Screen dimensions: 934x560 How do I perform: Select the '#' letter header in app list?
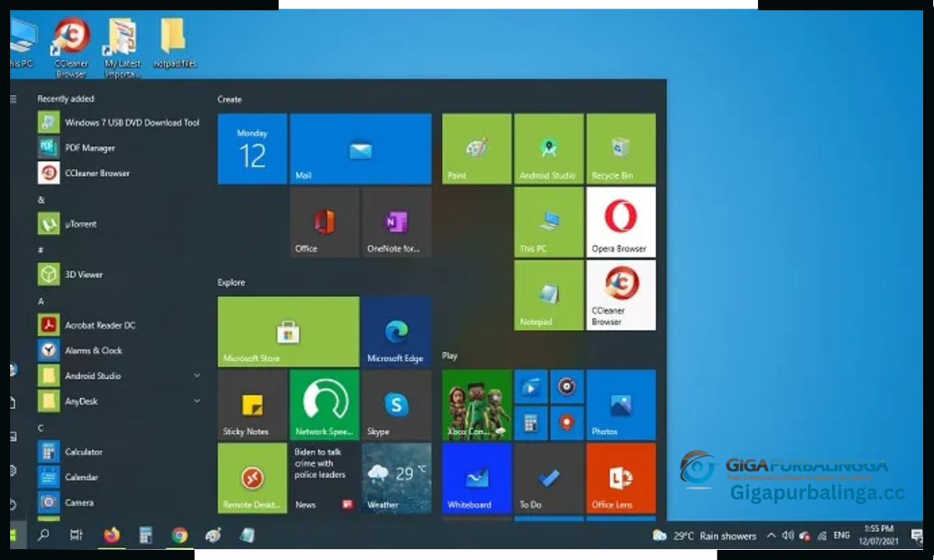pos(41,250)
